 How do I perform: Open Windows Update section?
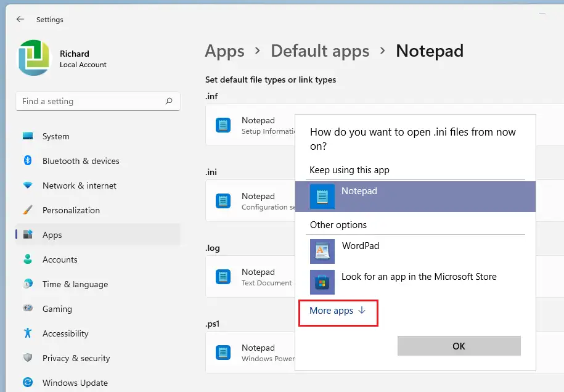coord(75,383)
